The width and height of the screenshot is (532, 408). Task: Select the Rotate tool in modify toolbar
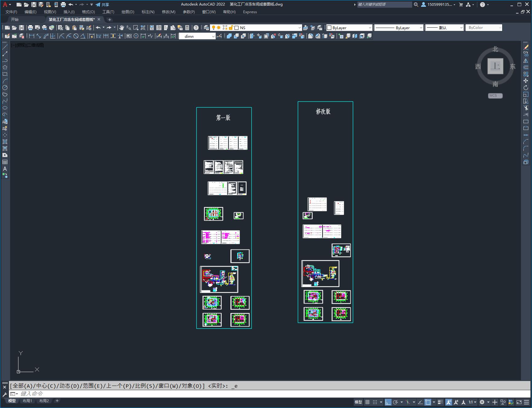pyautogui.click(x=526, y=88)
